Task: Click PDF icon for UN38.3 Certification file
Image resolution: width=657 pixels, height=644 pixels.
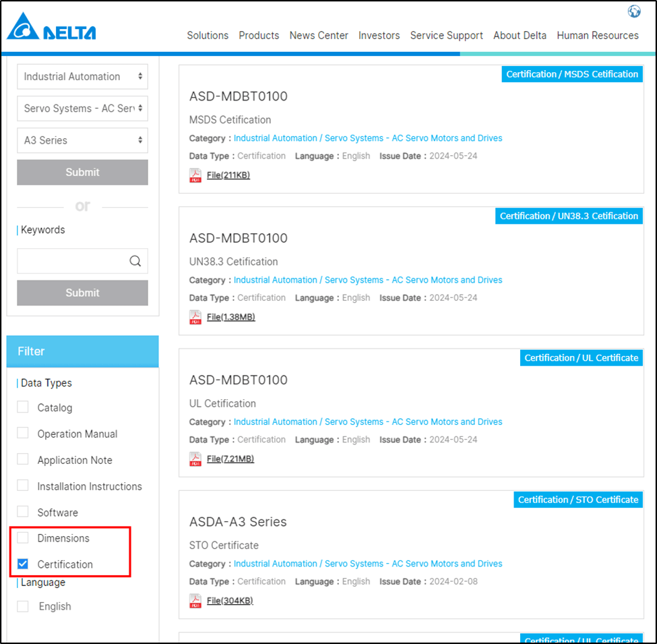Action: 195,317
